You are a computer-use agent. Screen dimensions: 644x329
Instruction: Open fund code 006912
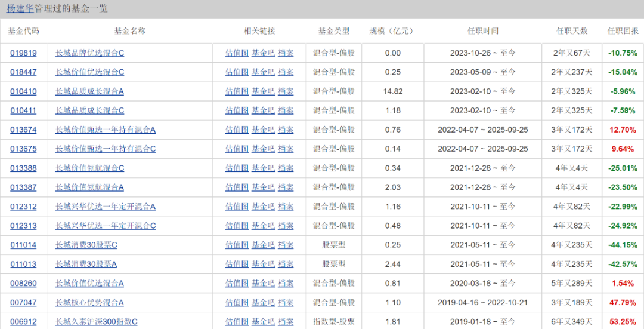(x=23, y=322)
